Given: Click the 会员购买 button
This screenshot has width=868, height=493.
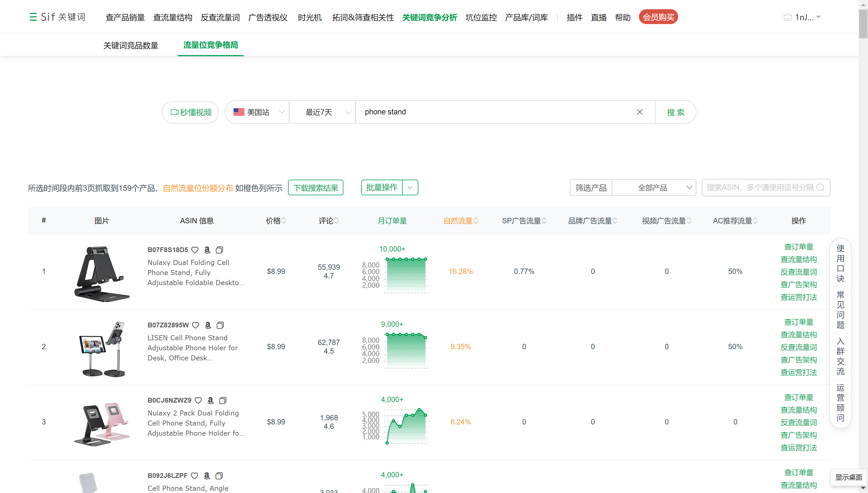Looking at the screenshot, I should point(658,17).
